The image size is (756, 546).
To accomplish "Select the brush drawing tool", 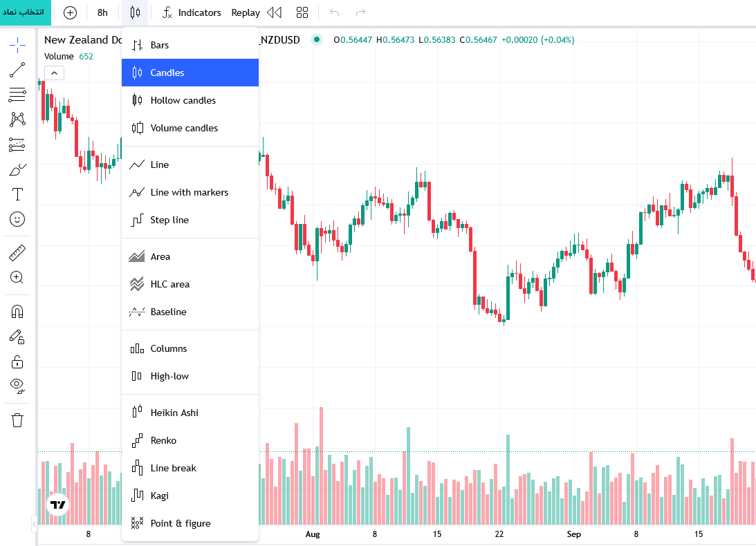I will [17, 169].
